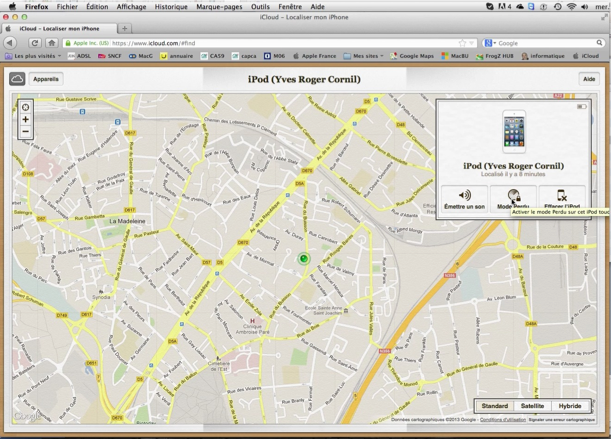Screen dimensions: 611x439
Task: Click the Google search field
Action: tap(546, 43)
